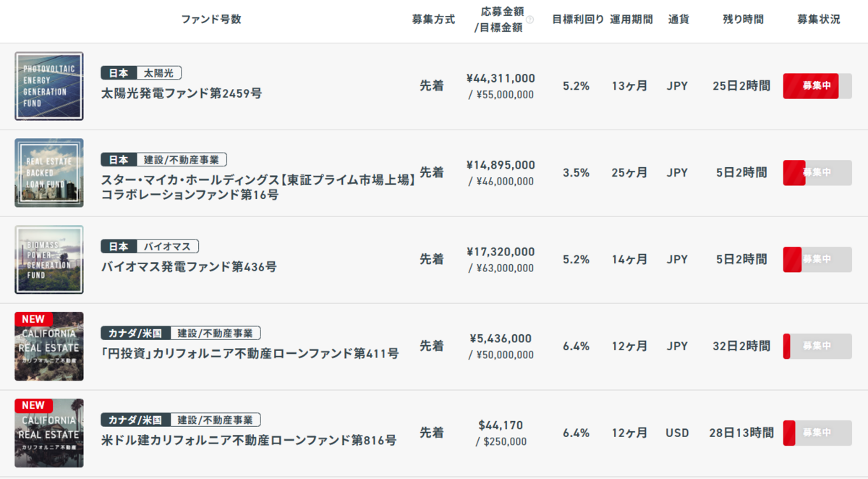
Task: Click the help icon beside 応募金額/目標金額 header
Action: pos(529,20)
